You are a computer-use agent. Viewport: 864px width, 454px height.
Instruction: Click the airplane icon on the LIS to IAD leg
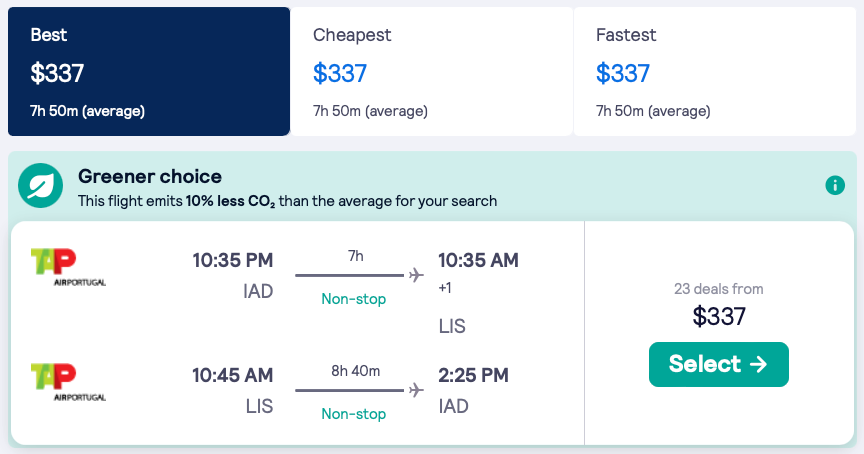click(417, 389)
